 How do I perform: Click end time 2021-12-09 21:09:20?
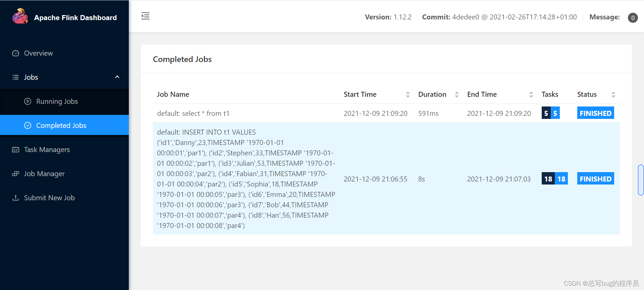pyautogui.click(x=499, y=114)
